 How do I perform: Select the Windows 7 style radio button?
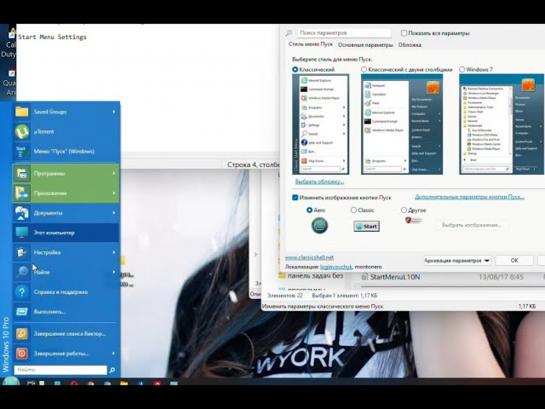tap(462, 69)
